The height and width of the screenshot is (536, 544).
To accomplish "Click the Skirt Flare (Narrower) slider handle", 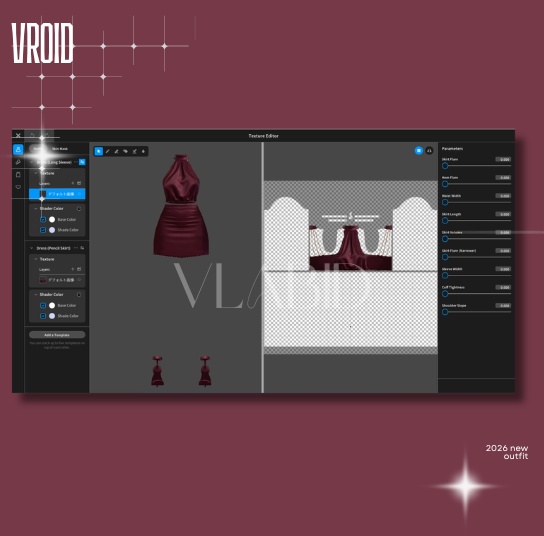I will [x=445, y=257].
